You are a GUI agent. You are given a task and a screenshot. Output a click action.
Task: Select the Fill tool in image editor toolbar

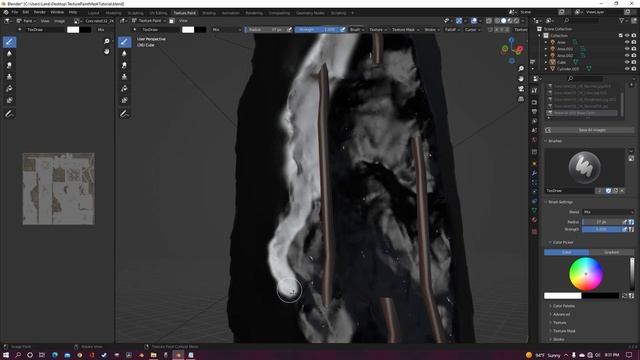point(9,89)
